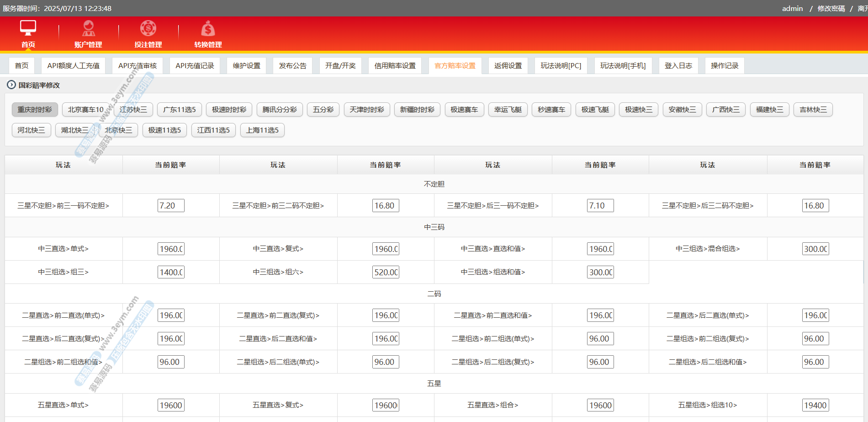This screenshot has height=422, width=868.
Task: Open the 操作记录 tab
Action: click(724, 65)
